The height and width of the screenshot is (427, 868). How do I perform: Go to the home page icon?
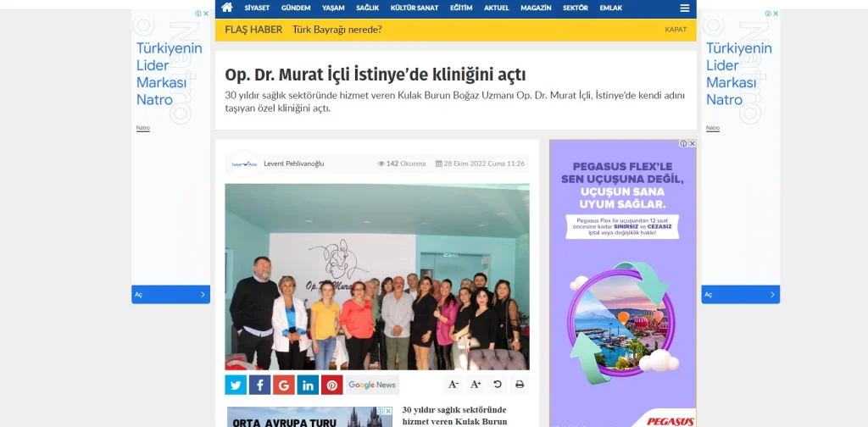(x=226, y=8)
